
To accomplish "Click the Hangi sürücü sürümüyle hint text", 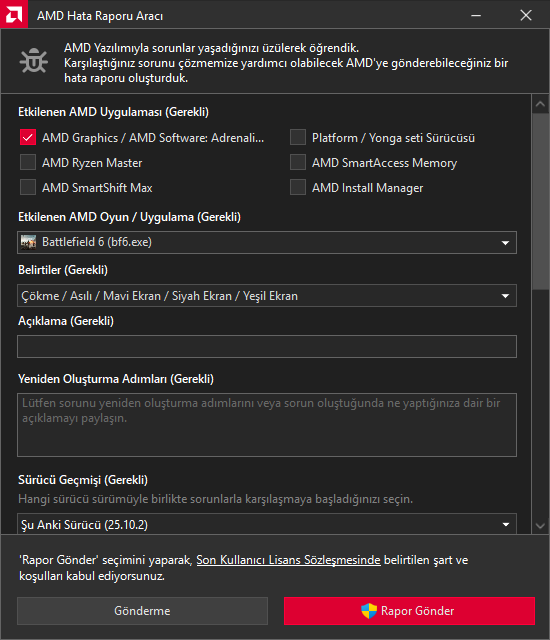I will [215, 499].
